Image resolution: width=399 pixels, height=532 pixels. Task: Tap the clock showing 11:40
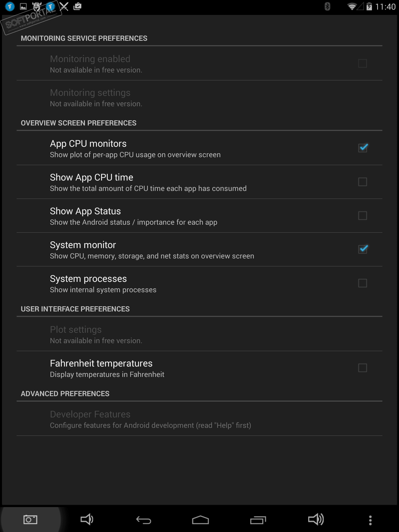pos(385,6)
